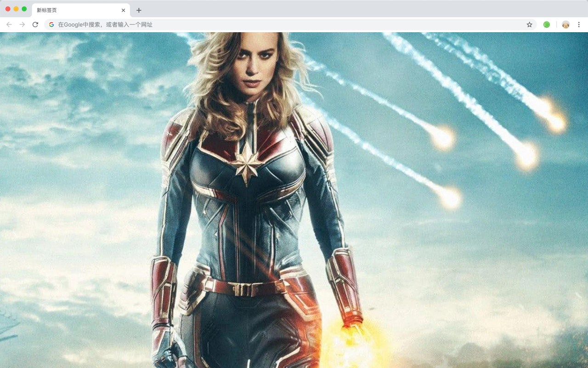
Task: Open the user profile avatar
Action: point(565,24)
